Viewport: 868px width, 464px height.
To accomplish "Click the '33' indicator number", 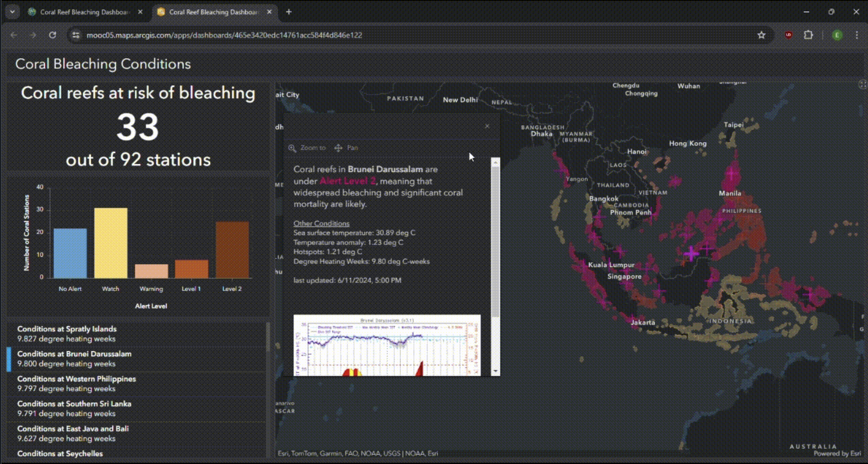I will click(138, 127).
